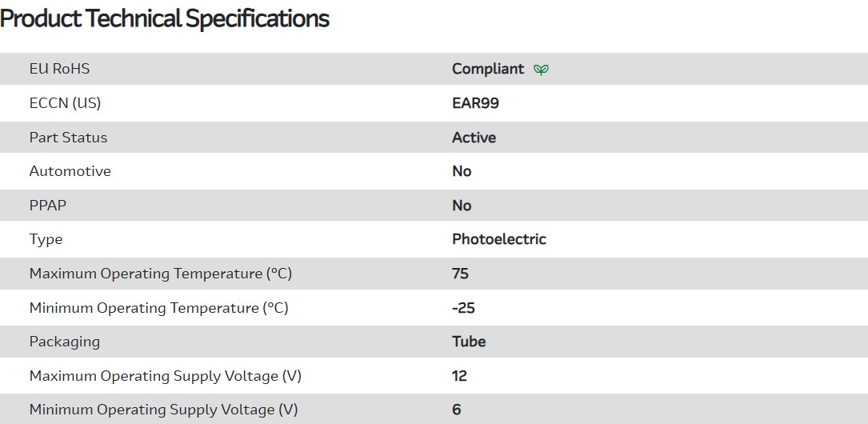This screenshot has height=424, width=868.
Task: Select the PPAP row label
Action: point(48,206)
